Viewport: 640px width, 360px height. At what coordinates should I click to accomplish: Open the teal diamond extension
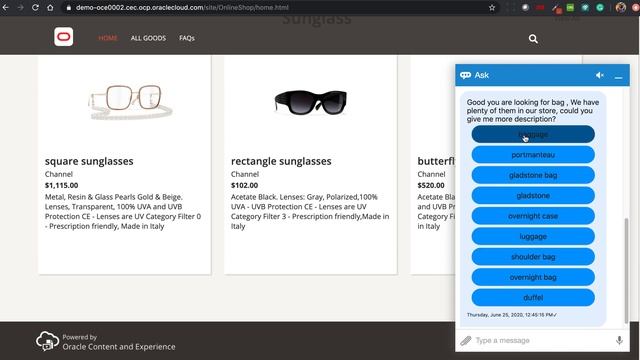[585, 7]
